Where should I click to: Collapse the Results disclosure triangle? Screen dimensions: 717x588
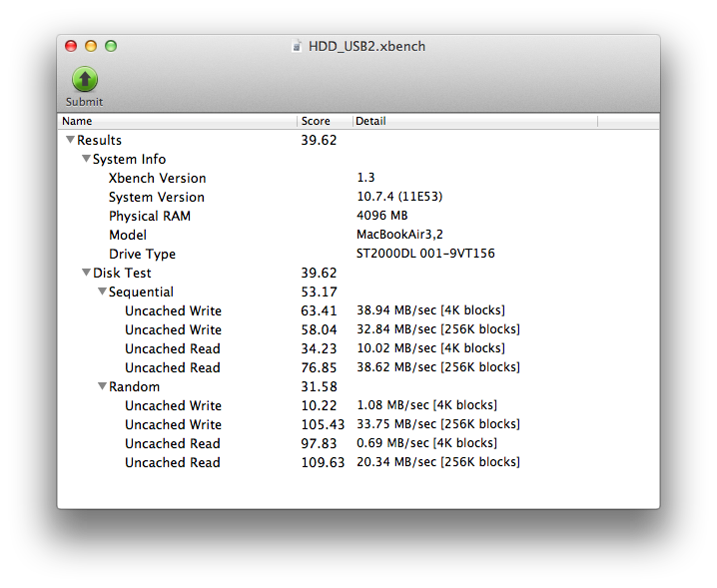(x=70, y=140)
